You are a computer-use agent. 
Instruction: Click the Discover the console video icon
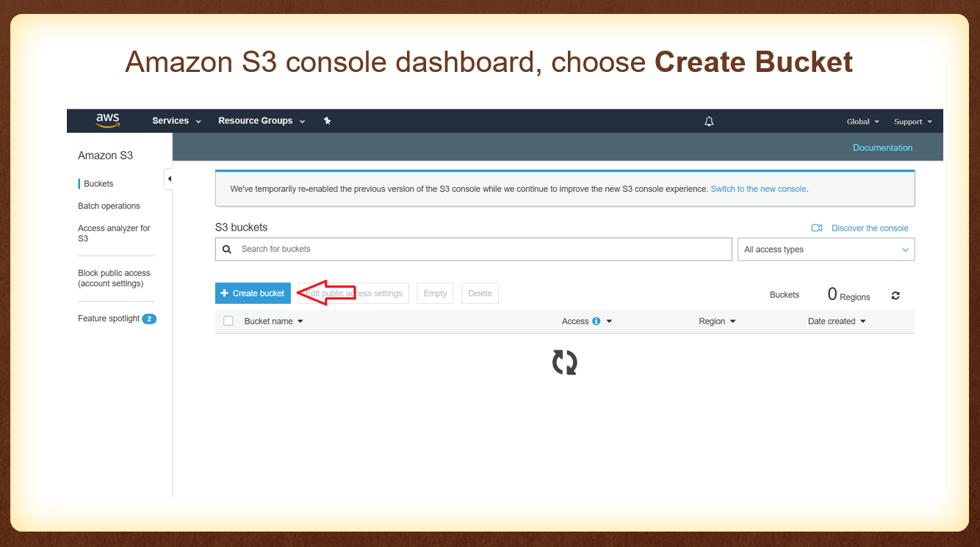[x=817, y=228]
